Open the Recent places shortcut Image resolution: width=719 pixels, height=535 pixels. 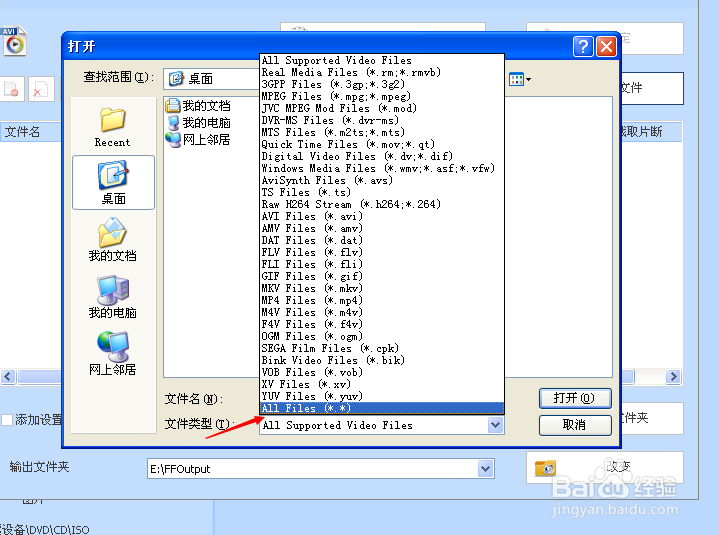coord(112,127)
